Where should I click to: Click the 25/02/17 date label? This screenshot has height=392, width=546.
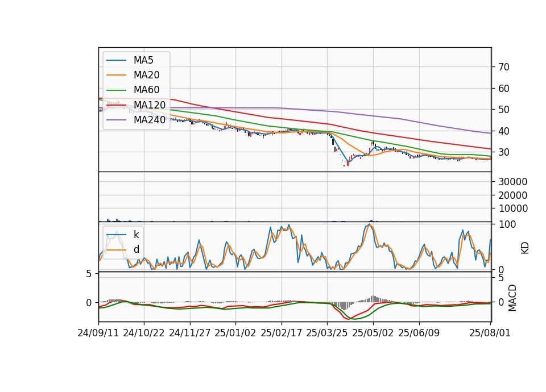(x=282, y=333)
